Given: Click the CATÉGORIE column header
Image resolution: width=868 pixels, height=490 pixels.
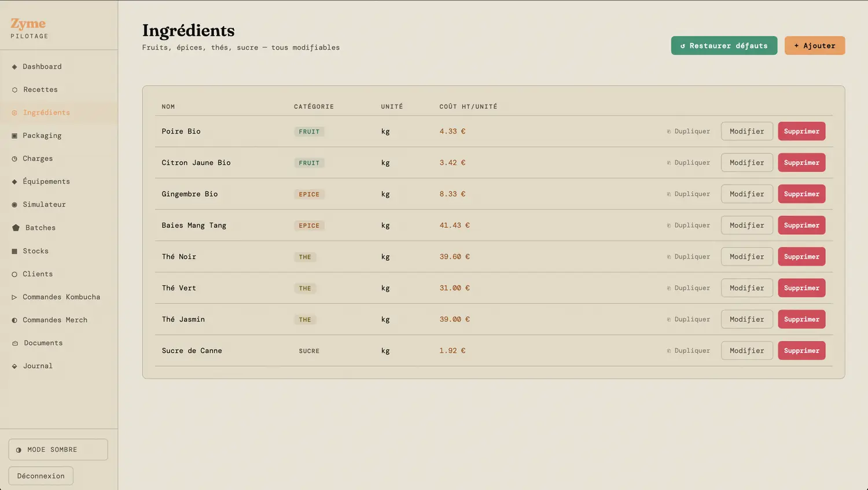Looking at the screenshot, I should (314, 106).
